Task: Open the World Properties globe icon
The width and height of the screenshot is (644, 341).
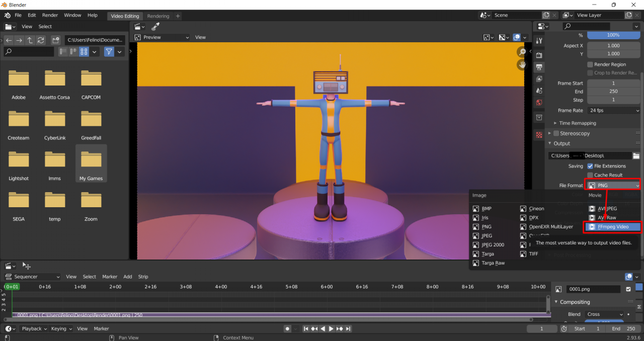Action: tap(539, 103)
